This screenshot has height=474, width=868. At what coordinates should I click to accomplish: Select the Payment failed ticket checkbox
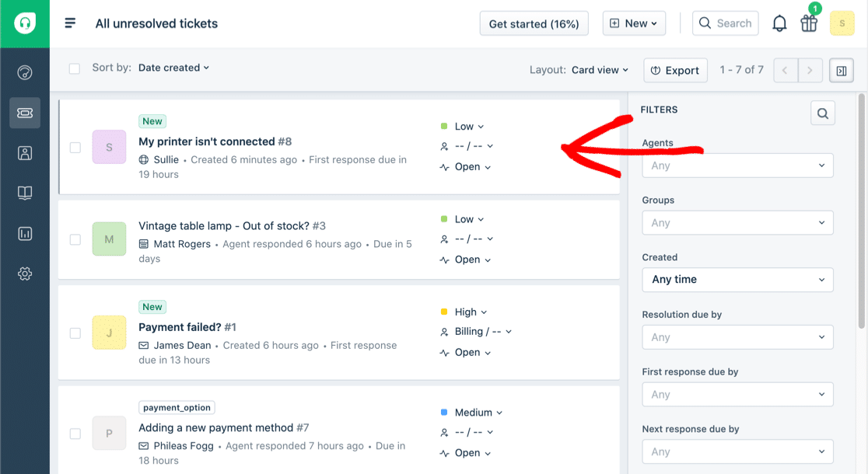pyautogui.click(x=75, y=333)
